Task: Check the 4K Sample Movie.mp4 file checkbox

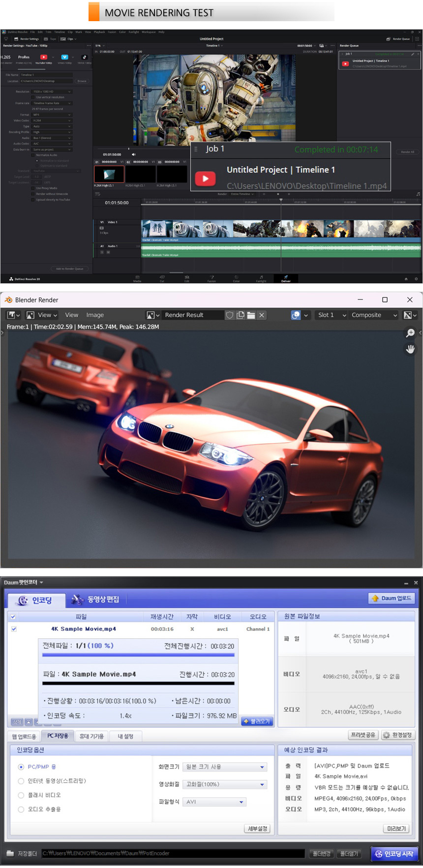Action: 14,629
